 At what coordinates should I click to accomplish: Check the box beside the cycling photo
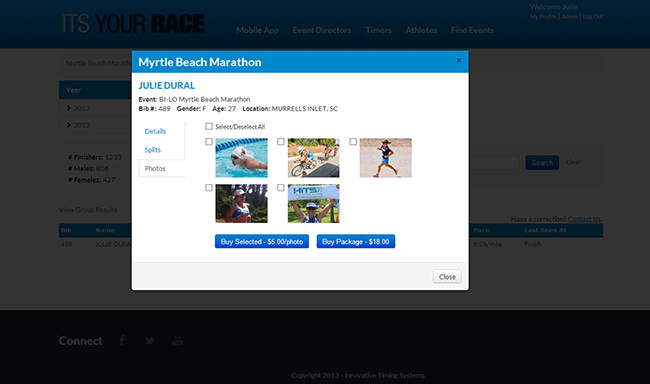coord(281,142)
